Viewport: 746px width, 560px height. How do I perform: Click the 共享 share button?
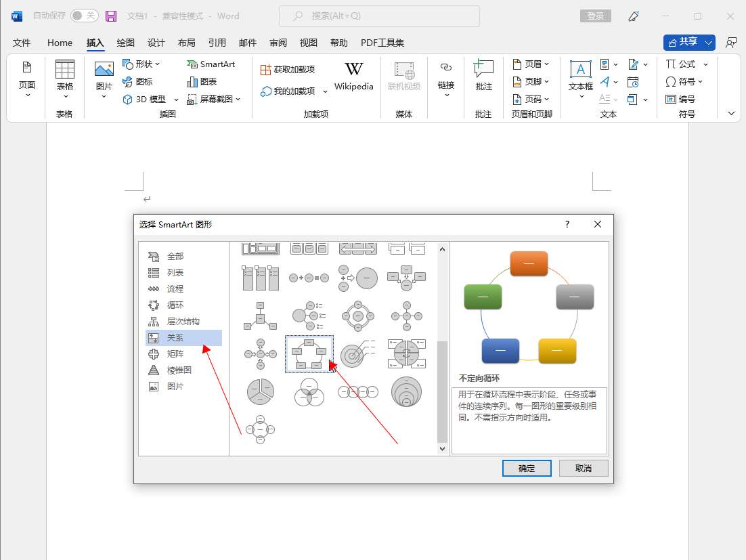pos(689,43)
